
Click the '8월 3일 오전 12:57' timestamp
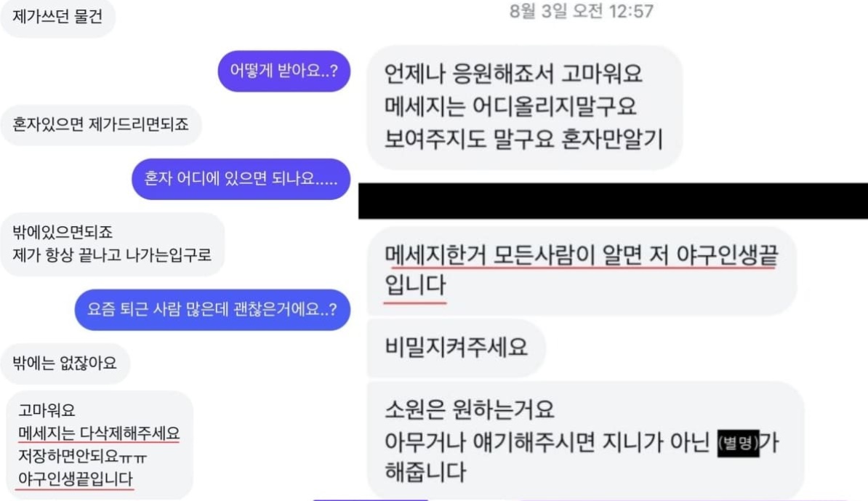point(582,11)
